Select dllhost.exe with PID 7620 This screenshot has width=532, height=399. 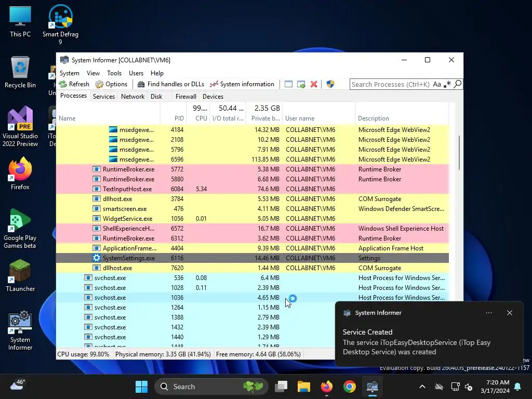(x=252, y=268)
